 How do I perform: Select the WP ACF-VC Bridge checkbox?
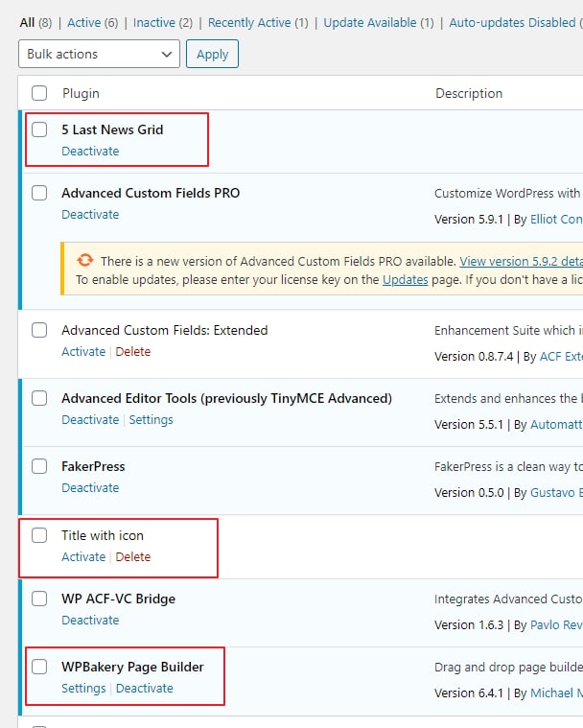click(x=39, y=599)
